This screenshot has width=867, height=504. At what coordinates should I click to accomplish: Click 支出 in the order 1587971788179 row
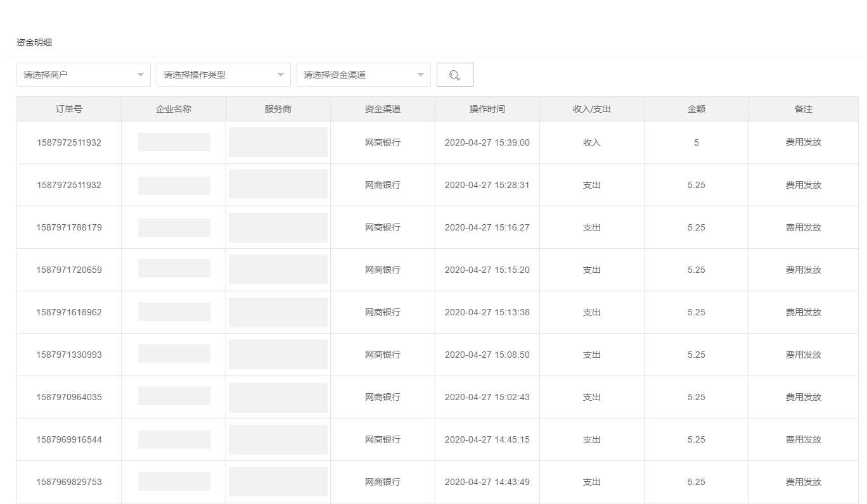click(592, 227)
